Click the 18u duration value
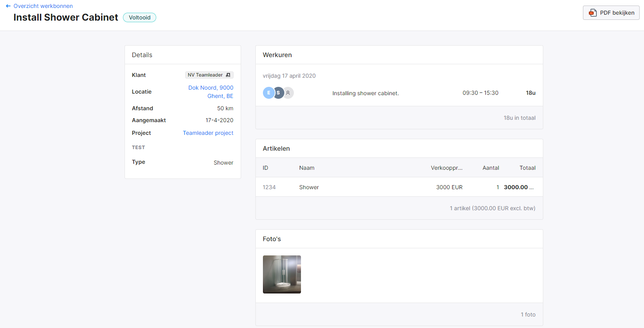The height and width of the screenshot is (328, 644). coord(531,93)
